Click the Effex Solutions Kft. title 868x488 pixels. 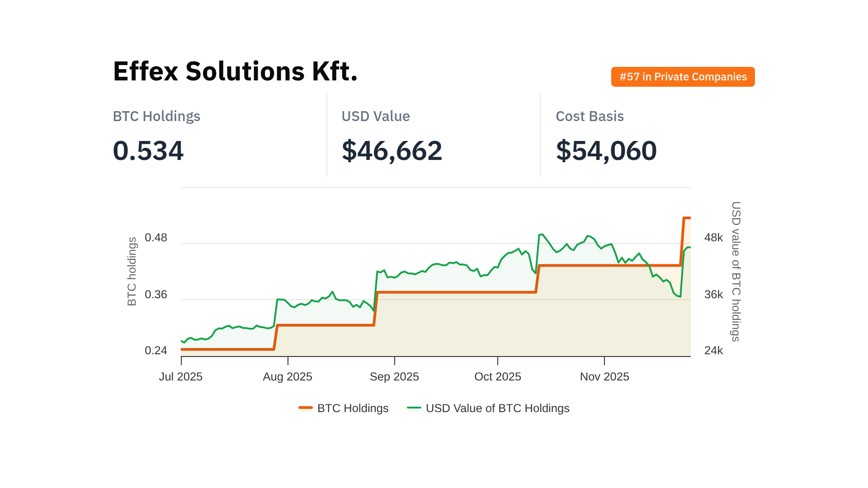click(235, 71)
